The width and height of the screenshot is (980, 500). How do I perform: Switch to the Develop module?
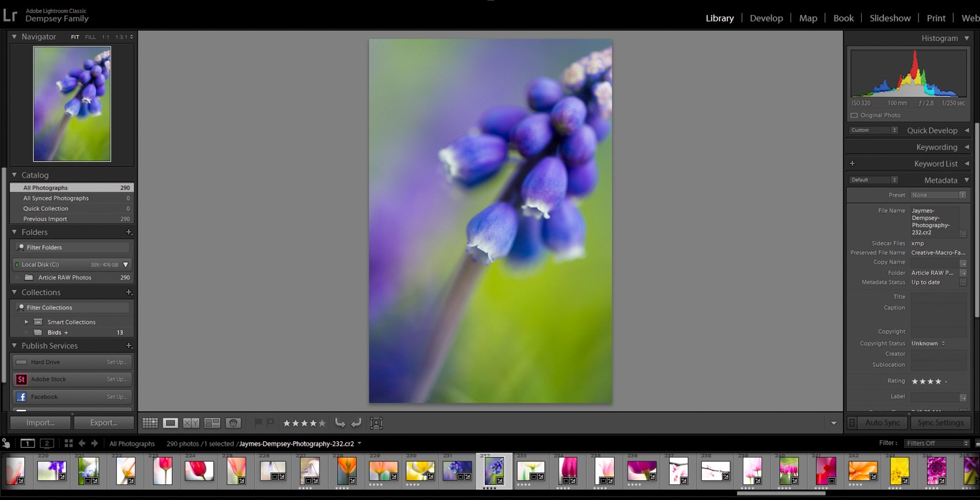pos(766,18)
